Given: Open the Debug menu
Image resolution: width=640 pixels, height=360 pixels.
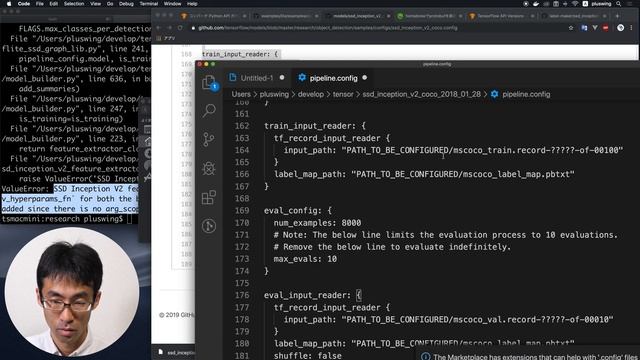Looking at the screenshot, I should [126, 4].
